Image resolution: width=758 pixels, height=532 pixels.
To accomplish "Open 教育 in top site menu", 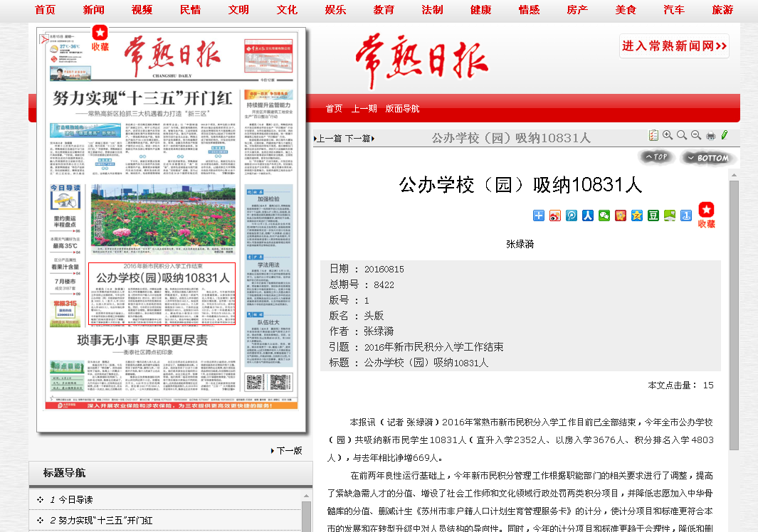I will pyautogui.click(x=384, y=10).
